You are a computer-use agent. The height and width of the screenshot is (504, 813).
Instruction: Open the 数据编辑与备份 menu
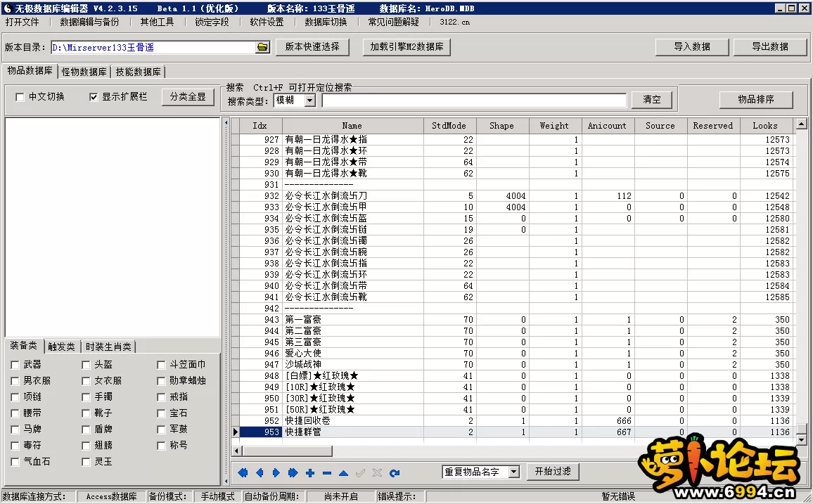[x=90, y=22]
